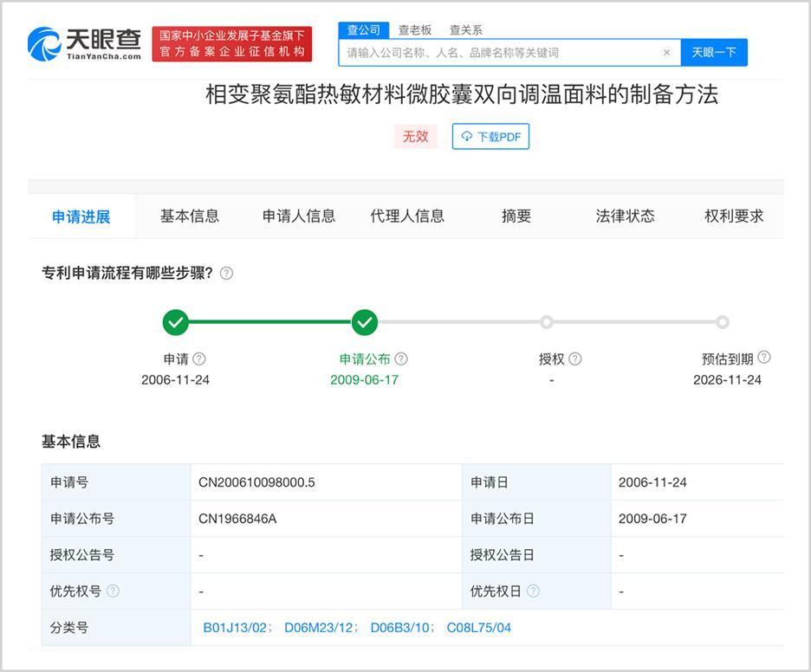Select the 查公司 search tab
The width and height of the screenshot is (811, 672).
click(x=363, y=30)
